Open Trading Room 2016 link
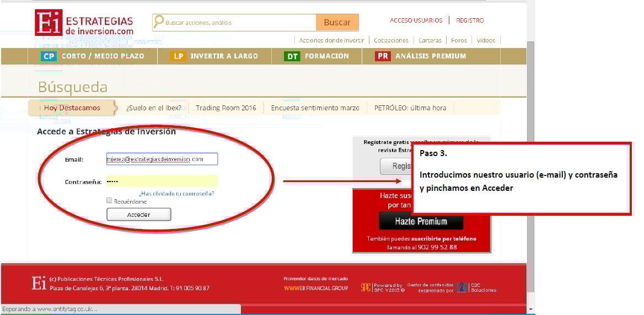Screen dimensions: 644x315 (x=226, y=108)
